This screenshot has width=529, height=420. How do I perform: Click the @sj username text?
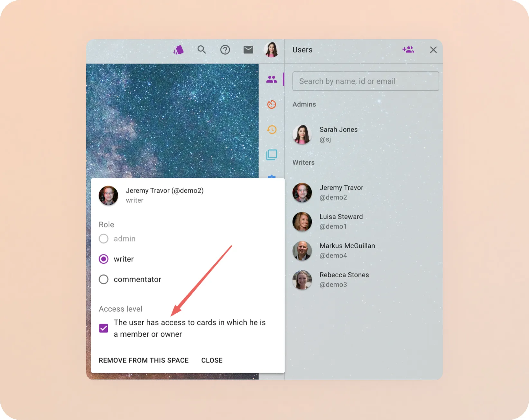point(325,139)
